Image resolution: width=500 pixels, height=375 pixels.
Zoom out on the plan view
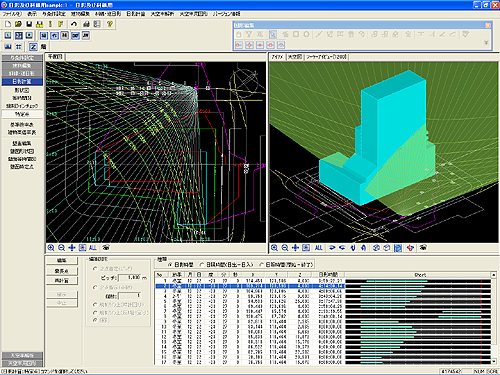click(61, 248)
